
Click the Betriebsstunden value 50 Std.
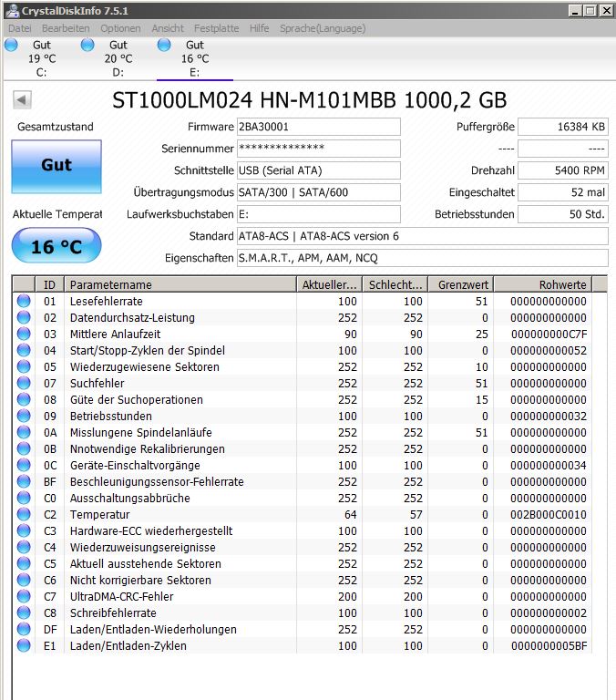[x=563, y=214]
